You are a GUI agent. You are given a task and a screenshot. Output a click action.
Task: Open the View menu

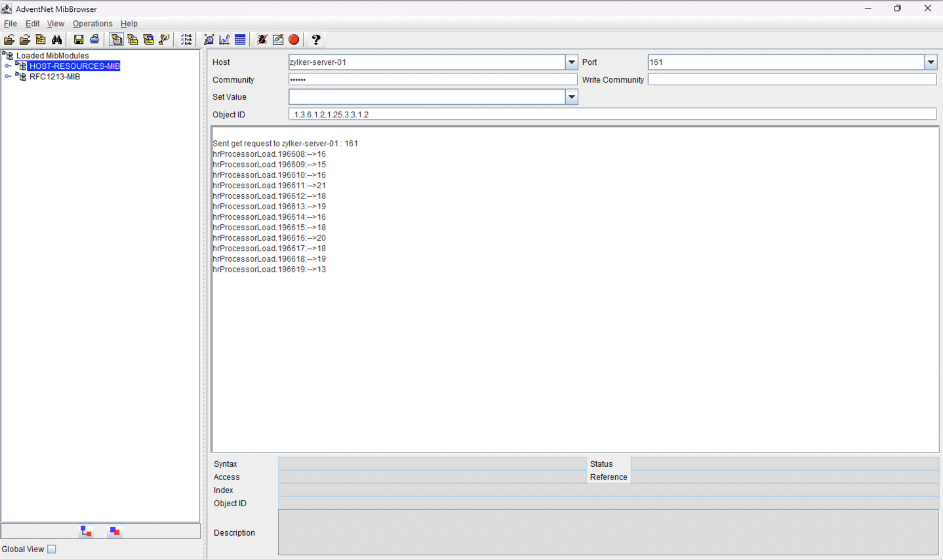click(x=55, y=24)
